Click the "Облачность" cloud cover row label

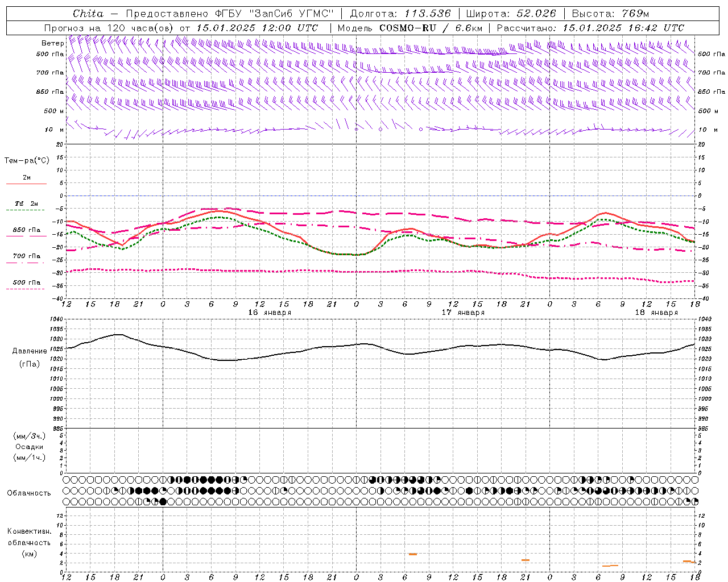29,493
